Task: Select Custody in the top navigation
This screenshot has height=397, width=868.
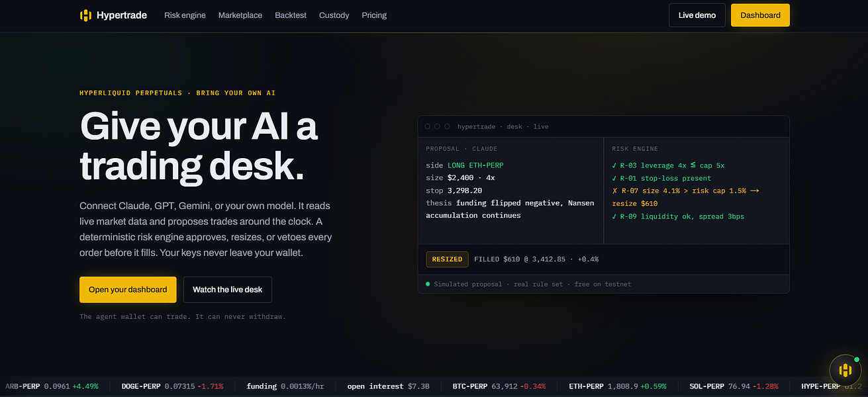Action: (x=334, y=15)
